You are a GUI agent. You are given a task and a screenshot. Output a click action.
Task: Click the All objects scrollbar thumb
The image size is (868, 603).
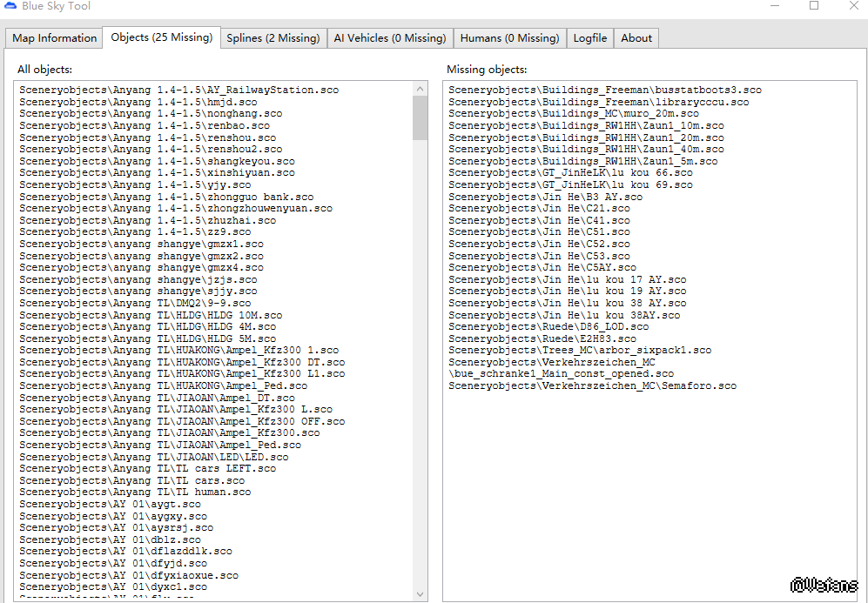pyautogui.click(x=421, y=118)
